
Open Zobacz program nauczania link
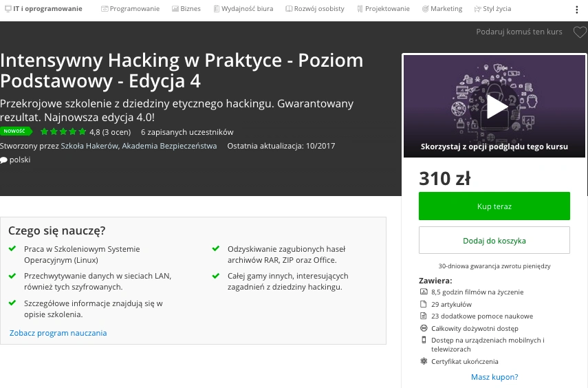[x=58, y=333]
